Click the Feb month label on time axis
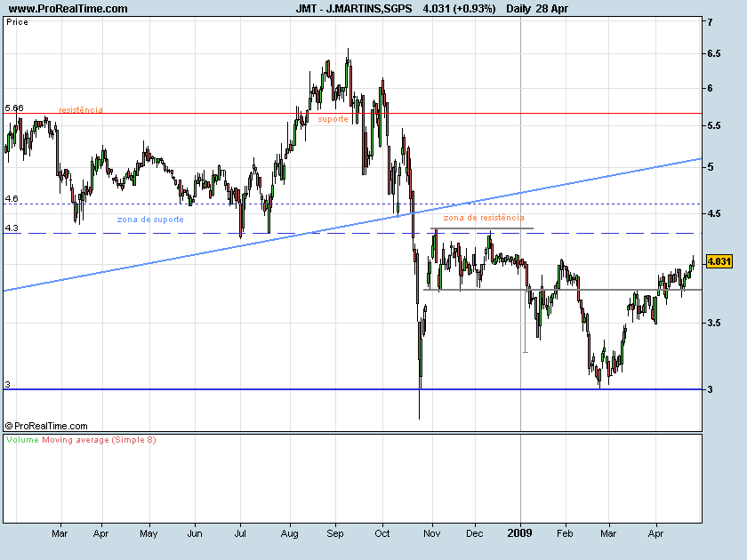 [565, 533]
